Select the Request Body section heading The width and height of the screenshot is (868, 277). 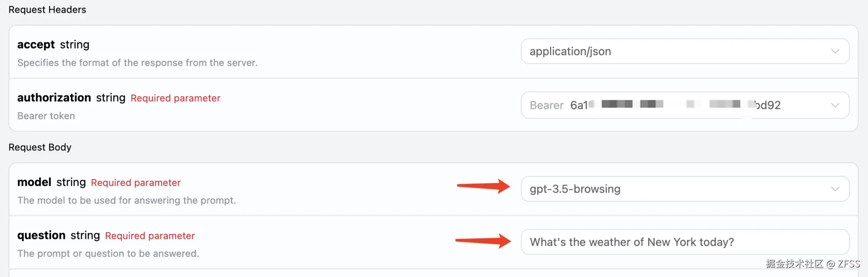pos(40,147)
